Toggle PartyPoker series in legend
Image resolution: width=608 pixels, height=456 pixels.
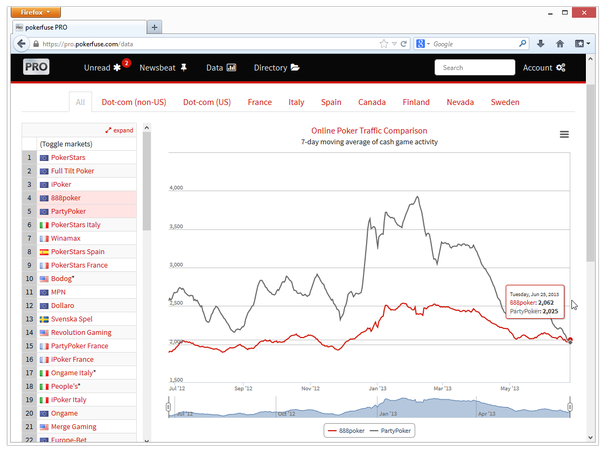390,431
